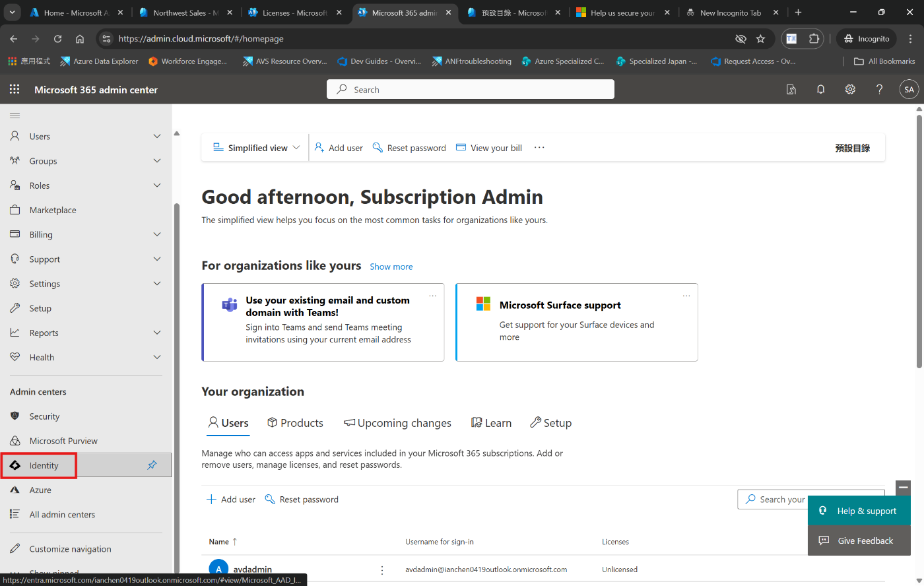
Task: Open Marketplace in the sidebar
Action: [x=53, y=210]
